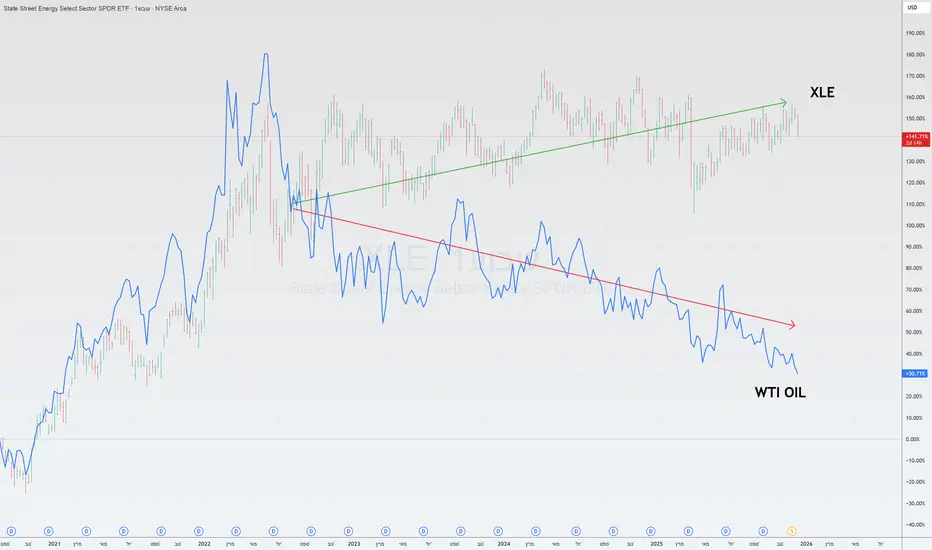This screenshot has height=550, width=932.
Task: Click the orange S split marker
Action: pyautogui.click(x=791, y=531)
